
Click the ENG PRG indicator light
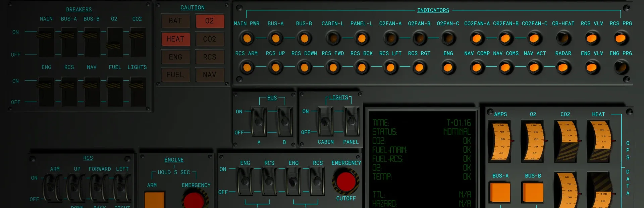point(621,68)
